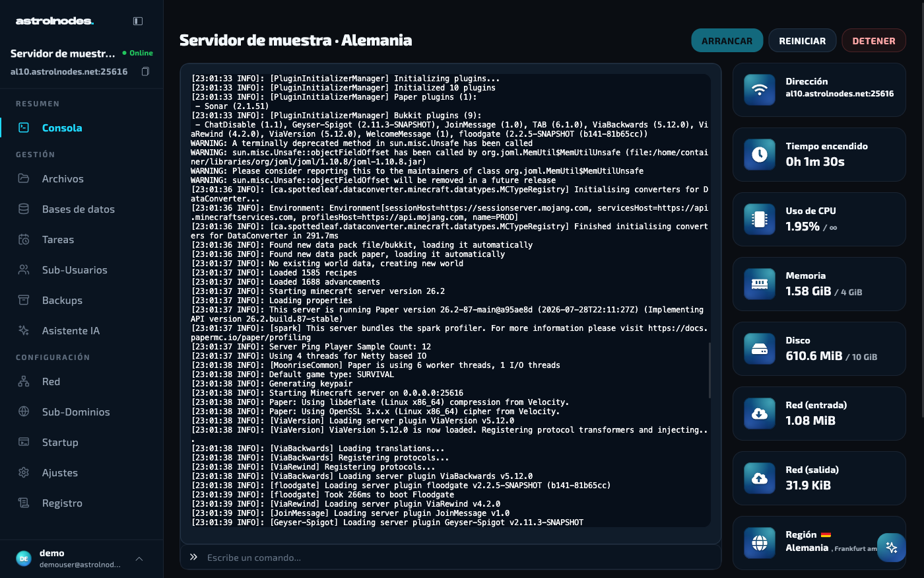Viewport: 924px width, 578px height.
Task: Click the DE user avatar
Action: click(24, 559)
